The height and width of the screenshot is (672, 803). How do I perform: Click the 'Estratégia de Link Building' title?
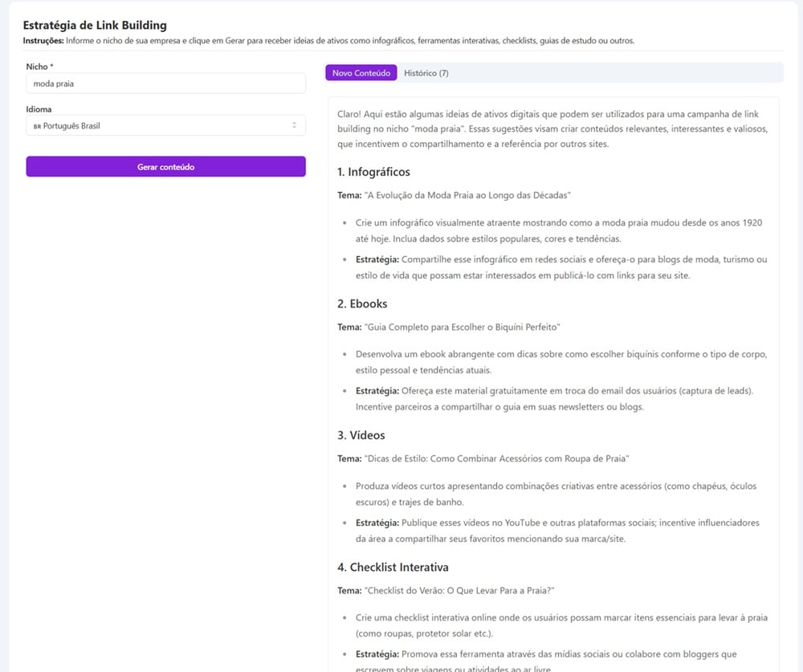click(x=95, y=25)
